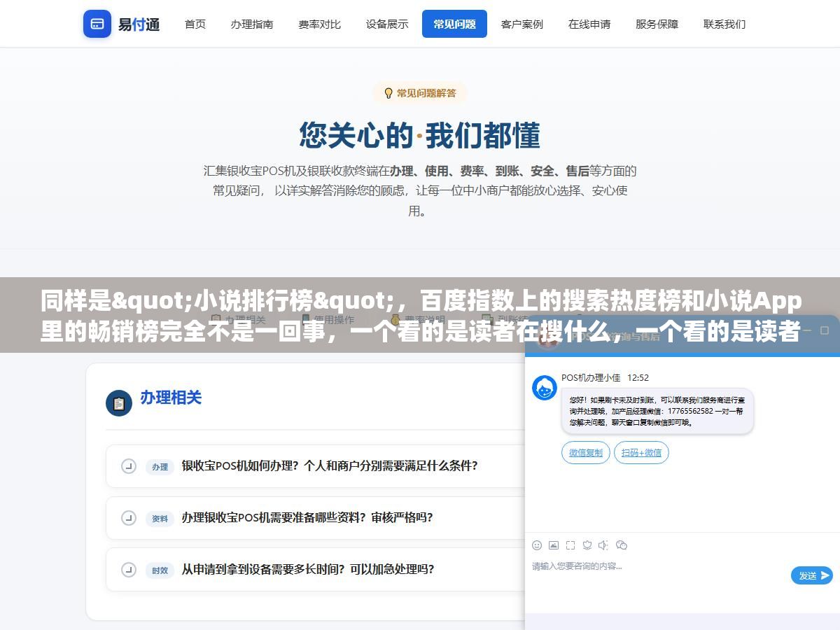Click the screenshot capture icon in chat
Image resolution: width=840 pixels, height=630 pixels.
pyautogui.click(x=570, y=545)
